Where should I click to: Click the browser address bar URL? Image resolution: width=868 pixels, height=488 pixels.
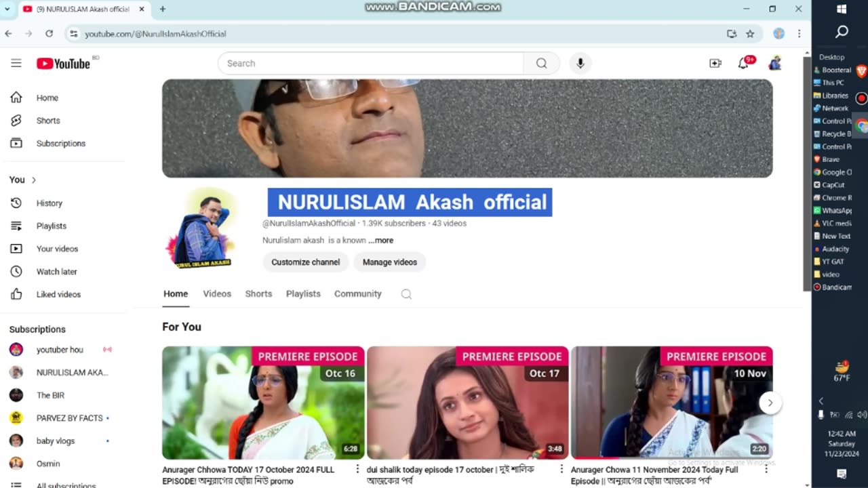[x=155, y=33]
